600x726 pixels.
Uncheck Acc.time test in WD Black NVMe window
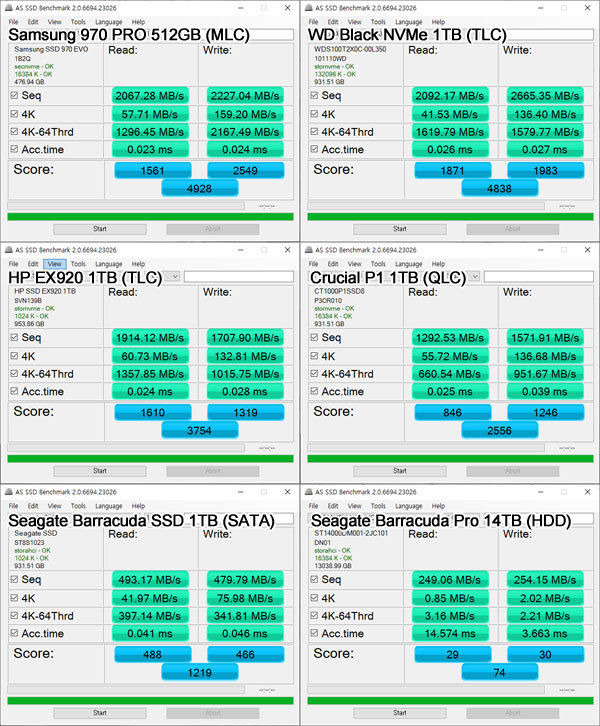(314, 149)
